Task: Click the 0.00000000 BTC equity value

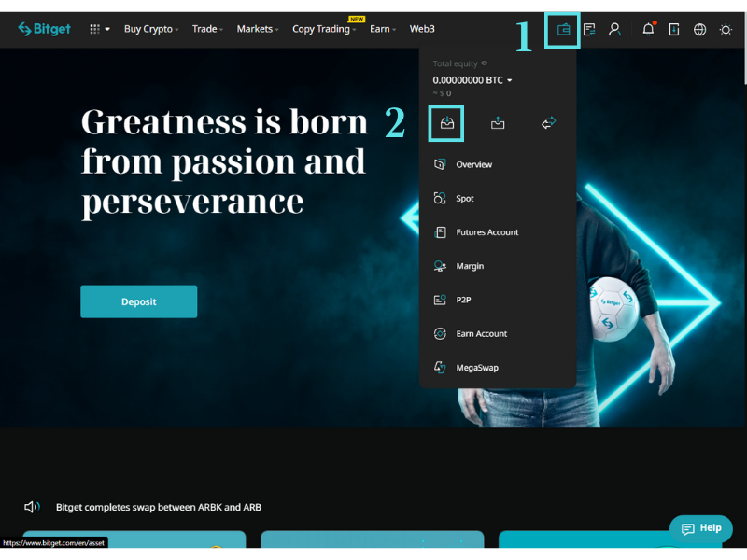Action: (x=468, y=80)
